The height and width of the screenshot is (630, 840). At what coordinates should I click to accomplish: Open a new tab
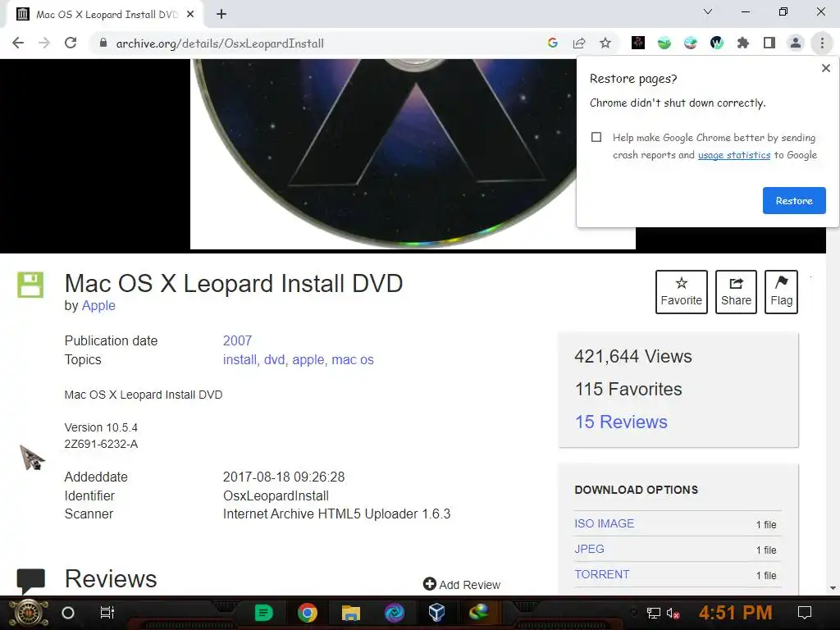coord(221,15)
